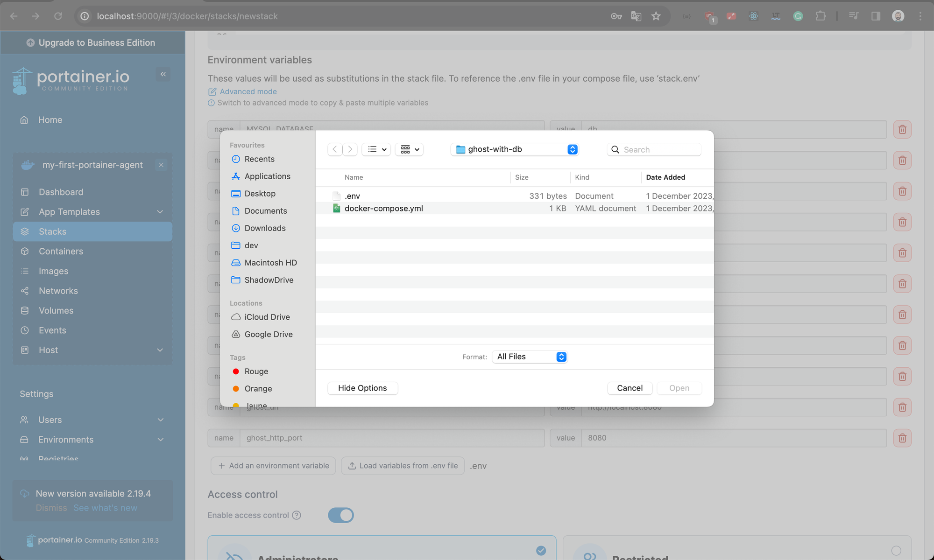Click the Hide Options button
Image resolution: width=934 pixels, height=560 pixels.
pos(362,388)
